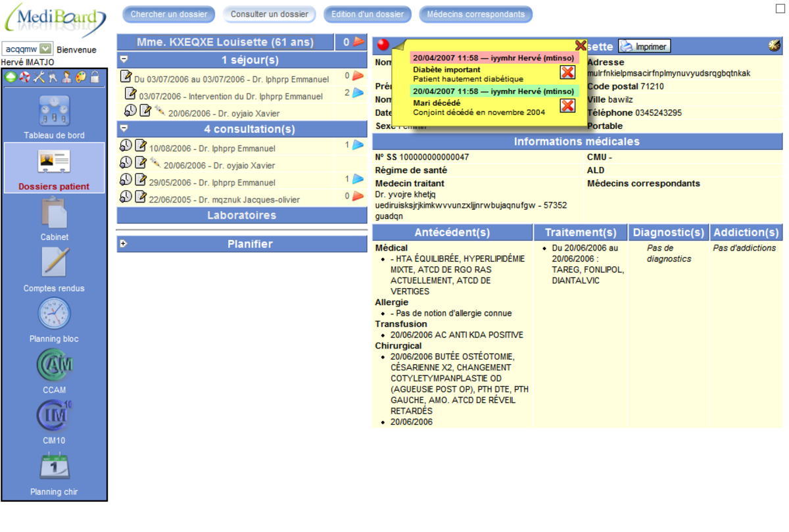Click the red circle icon in patient header
Viewport: 789px width, 532px height.
point(383,45)
